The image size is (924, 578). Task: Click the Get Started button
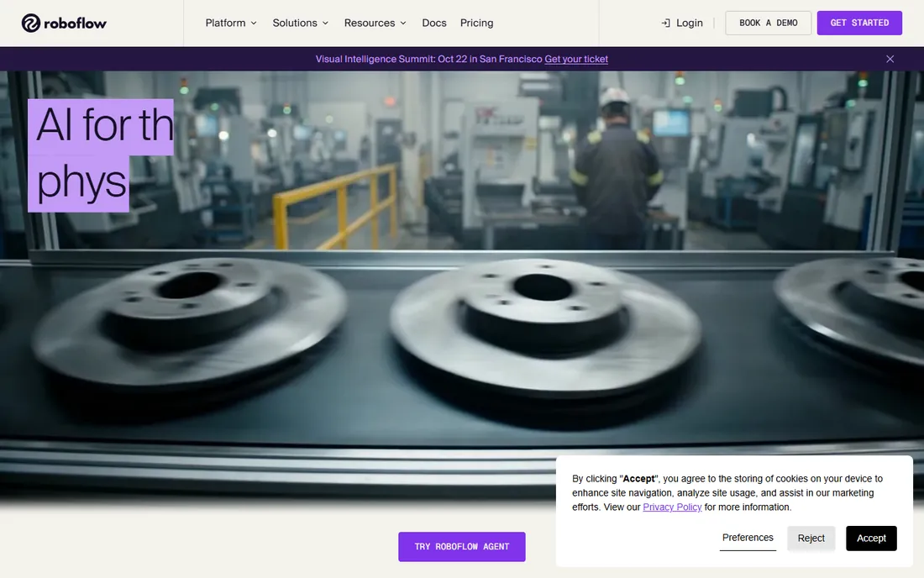pos(859,23)
